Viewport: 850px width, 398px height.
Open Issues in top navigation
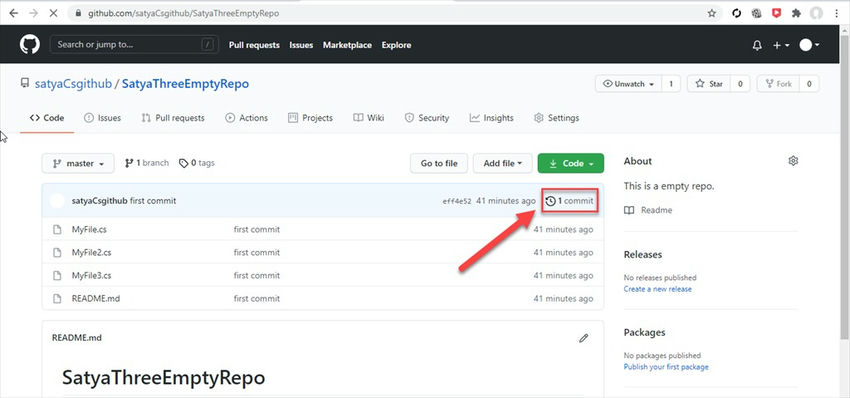tap(301, 45)
